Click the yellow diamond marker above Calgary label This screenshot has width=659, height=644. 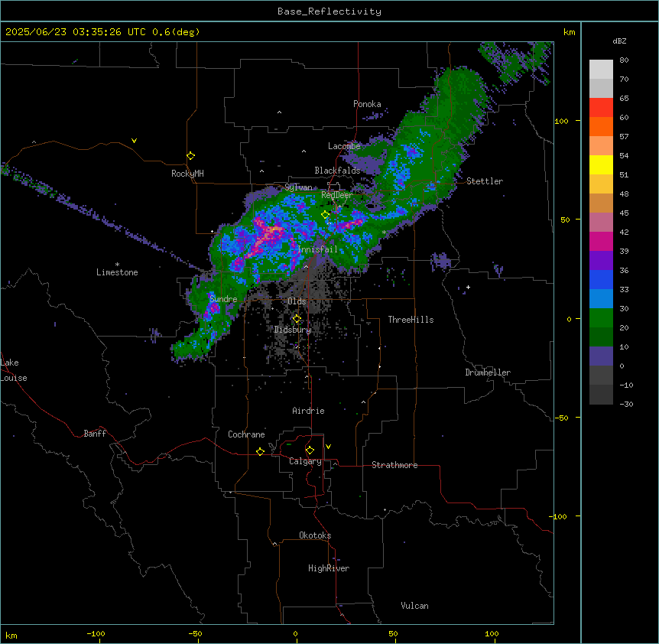point(310,450)
